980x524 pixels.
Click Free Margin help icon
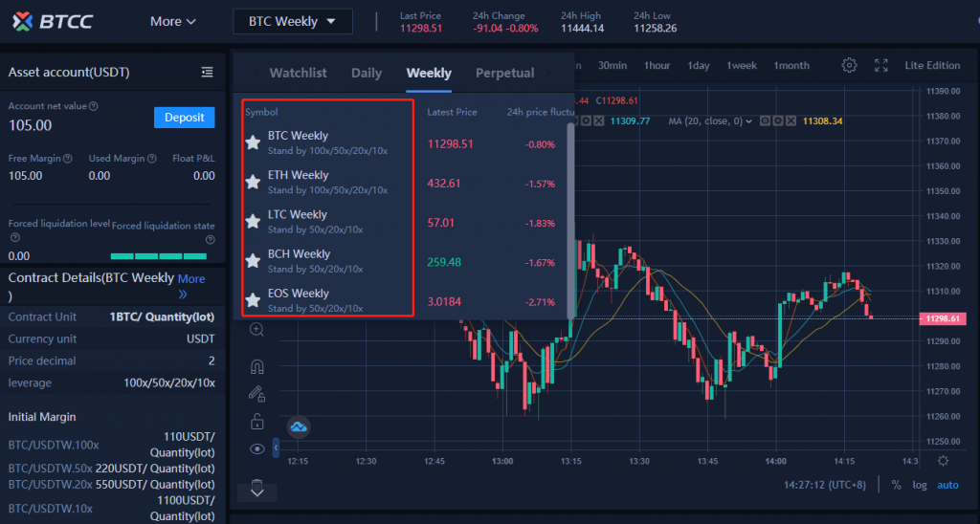(68, 159)
